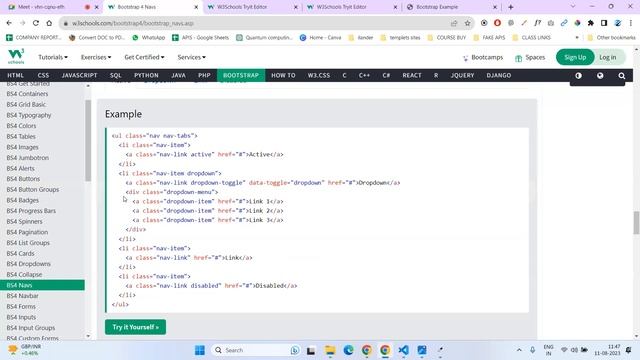
Task: Click the browser forward arrow
Action: 22,23
